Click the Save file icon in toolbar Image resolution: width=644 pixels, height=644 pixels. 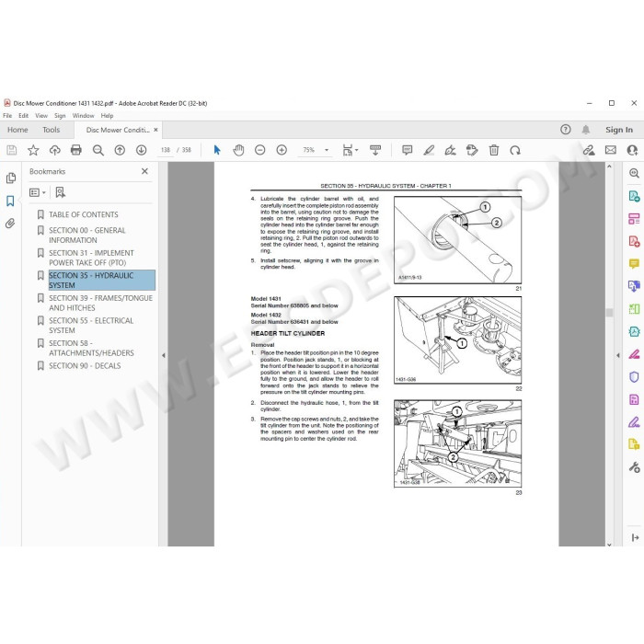point(11,150)
